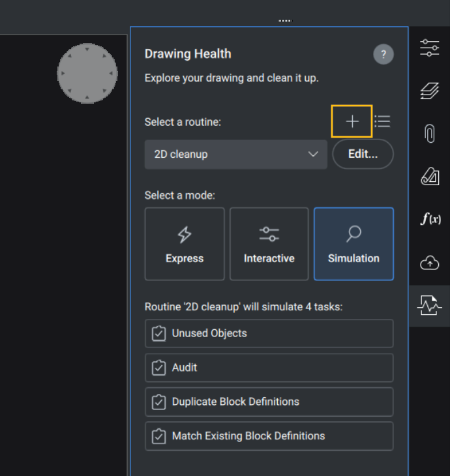Click the left arrow on view widget
This screenshot has width=450, height=476.
(63, 73)
